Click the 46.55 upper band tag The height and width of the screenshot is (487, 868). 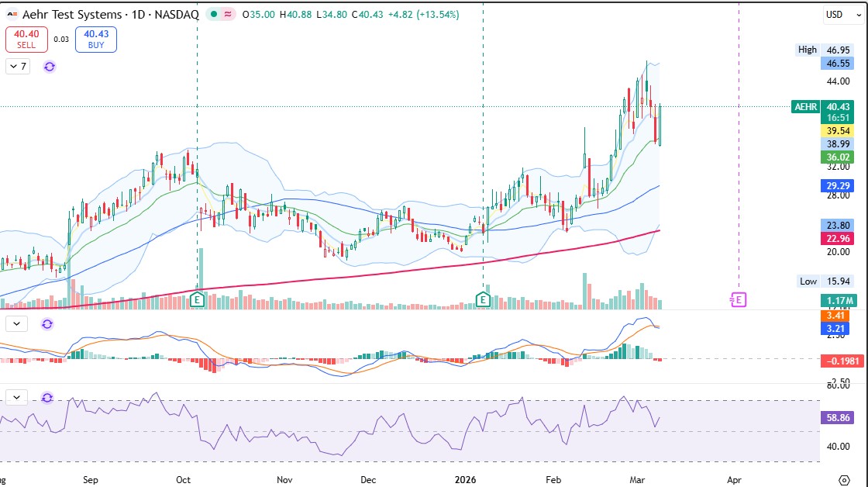[x=838, y=63]
